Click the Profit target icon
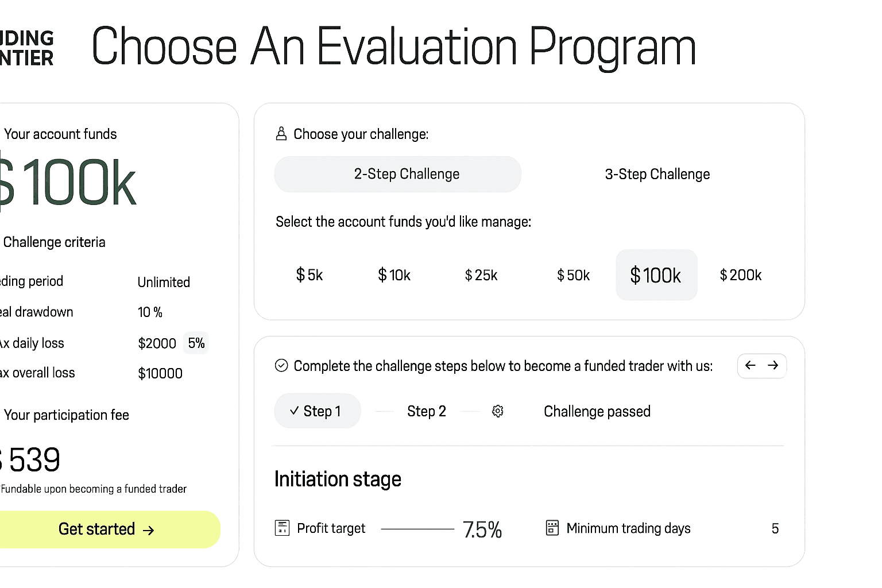882x588 pixels. pos(282,528)
